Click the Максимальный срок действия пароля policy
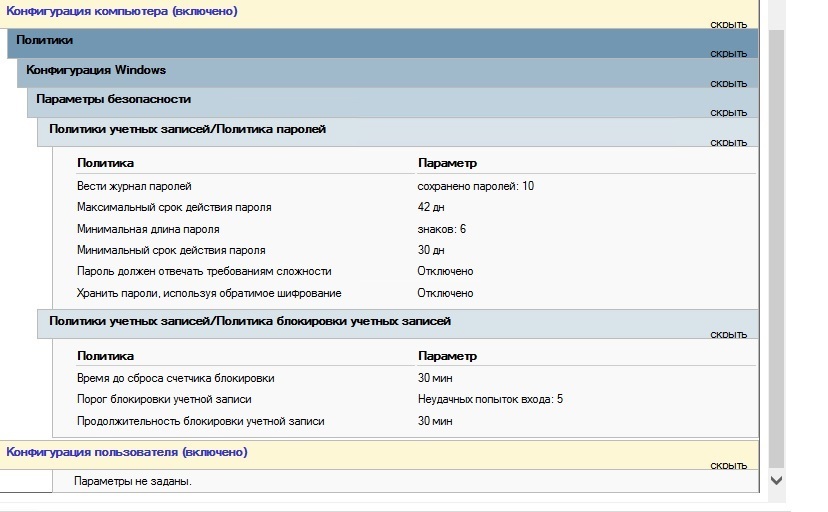 coord(174,207)
